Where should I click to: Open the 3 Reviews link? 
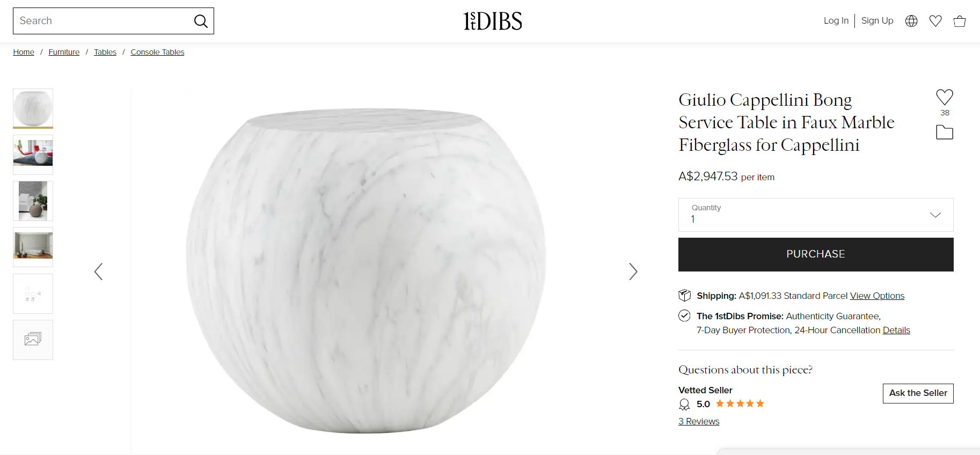coord(699,421)
